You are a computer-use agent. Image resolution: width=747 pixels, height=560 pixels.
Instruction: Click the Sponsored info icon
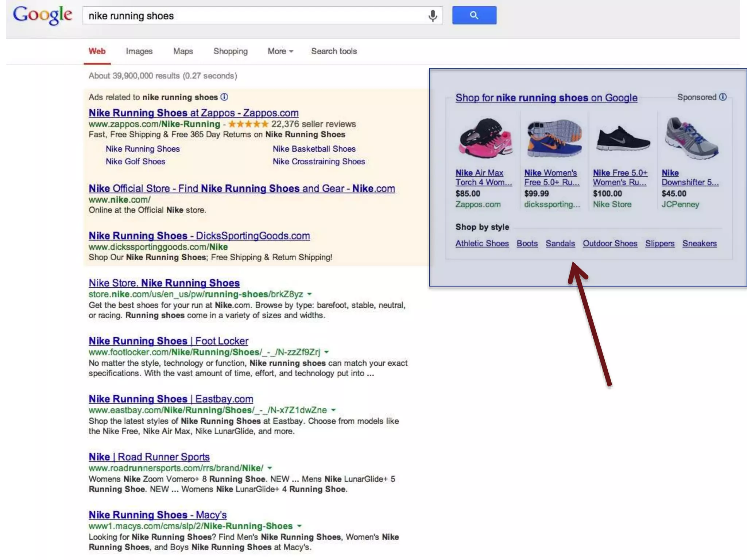click(x=723, y=97)
